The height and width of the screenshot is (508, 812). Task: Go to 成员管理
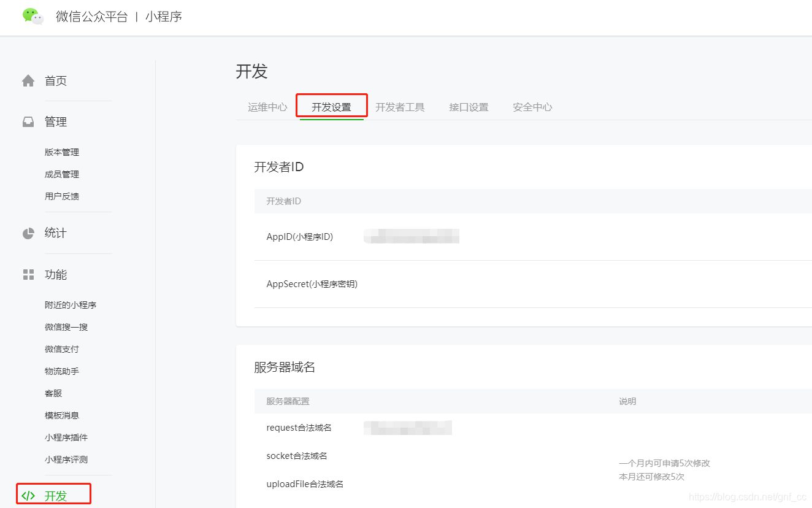(x=61, y=174)
